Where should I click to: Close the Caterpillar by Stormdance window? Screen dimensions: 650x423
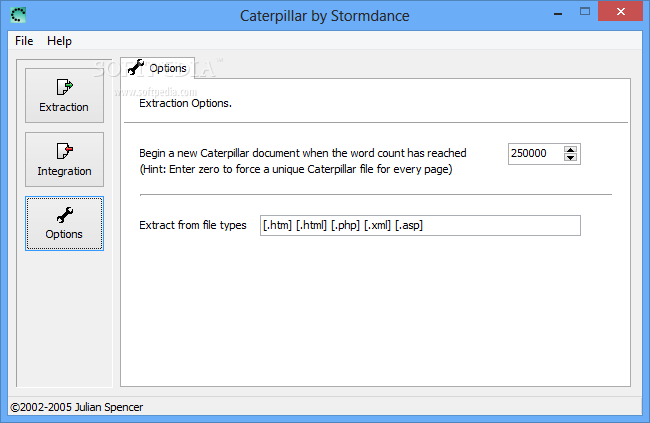coord(620,11)
